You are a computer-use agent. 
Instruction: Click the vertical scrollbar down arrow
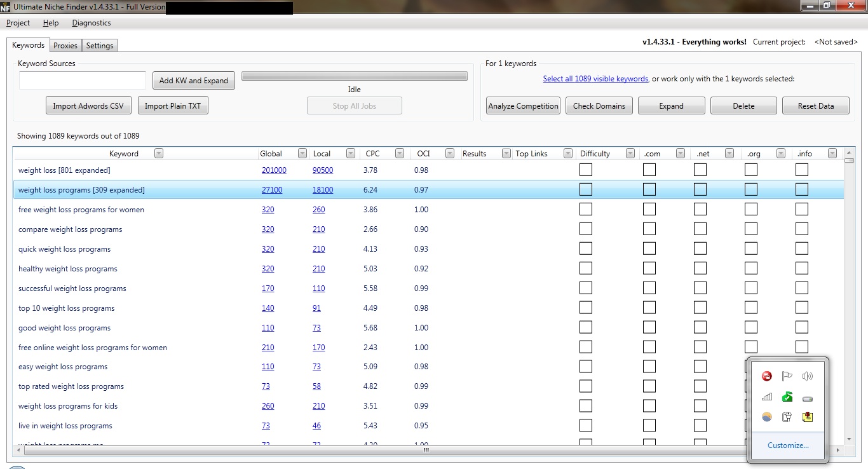pos(849,438)
